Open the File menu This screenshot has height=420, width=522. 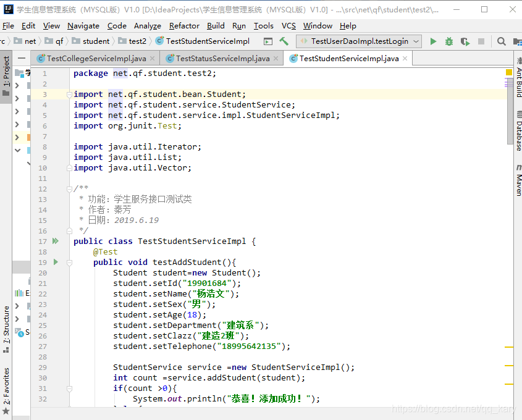point(8,25)
